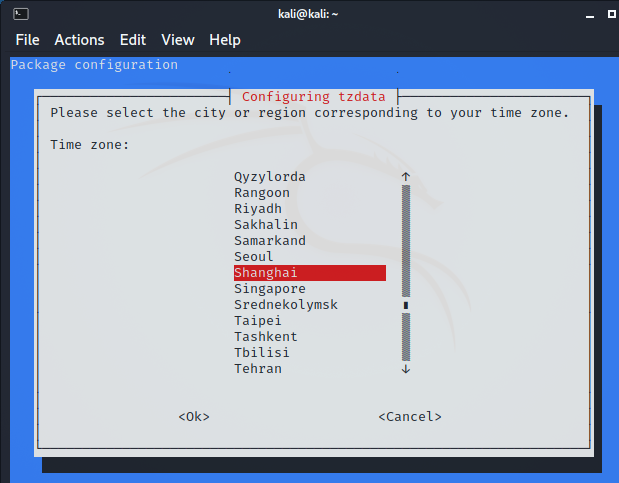Open the Help menu
Screen dimensions: 619x483
point(225,40)
